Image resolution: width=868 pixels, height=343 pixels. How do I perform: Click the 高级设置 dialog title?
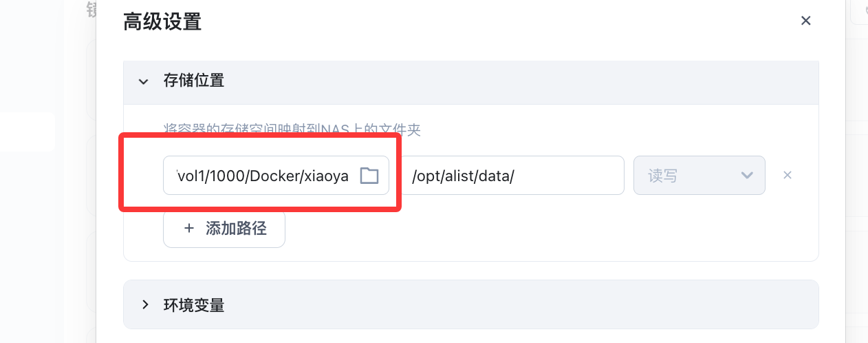tap(162, 21)
